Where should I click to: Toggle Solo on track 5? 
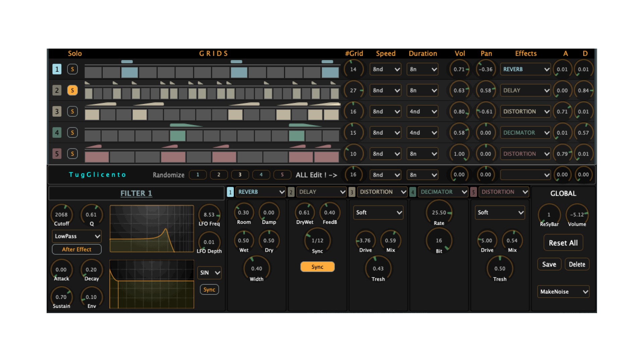[72, 154]
